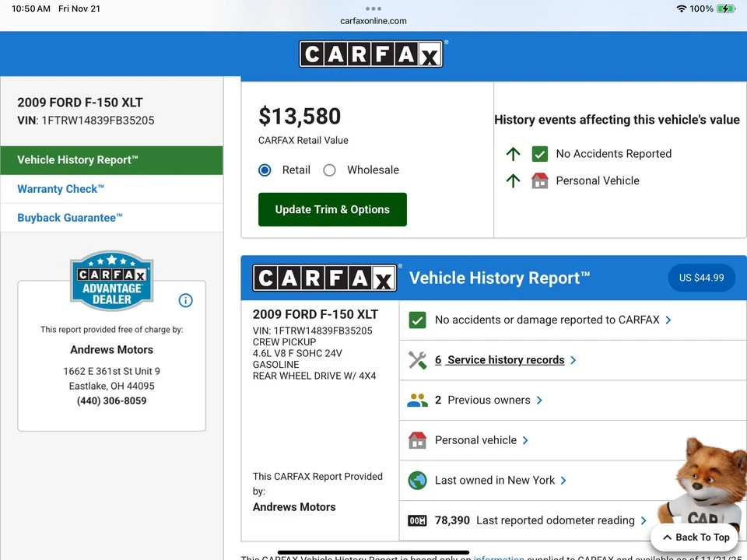
Task: Click the CARFAX Advantage Dealer badge
Action: (111, 281)
